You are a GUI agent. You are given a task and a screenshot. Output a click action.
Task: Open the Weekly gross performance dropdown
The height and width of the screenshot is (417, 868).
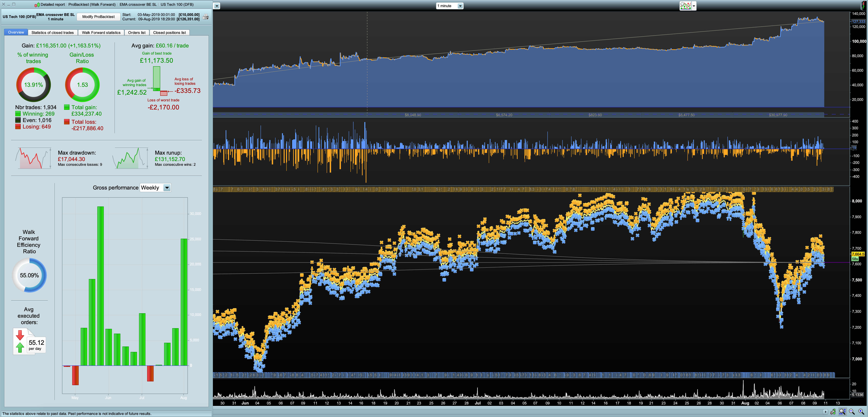tap(167, 188)
